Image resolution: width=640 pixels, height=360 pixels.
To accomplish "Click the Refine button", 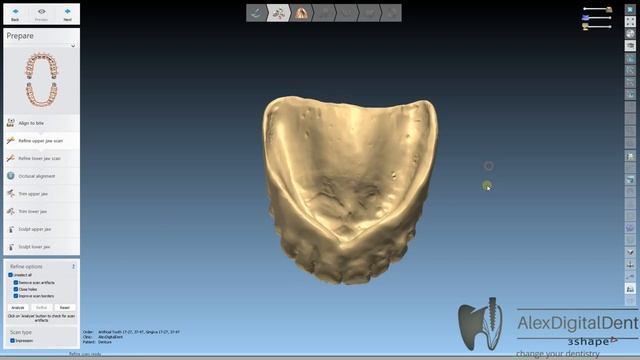I will pyautogui.click(x=41, y=307).
